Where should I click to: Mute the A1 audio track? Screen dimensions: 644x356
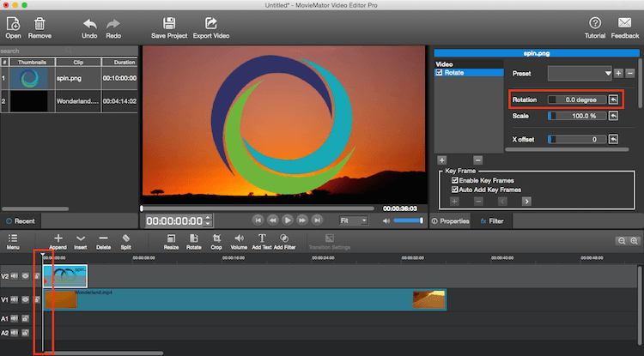tap(15, 318)
